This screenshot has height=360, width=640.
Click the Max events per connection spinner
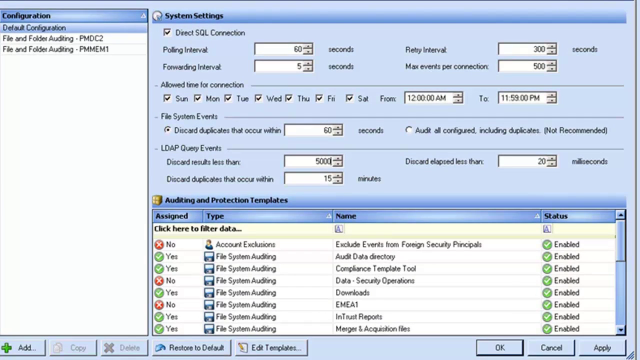(551, 67)
